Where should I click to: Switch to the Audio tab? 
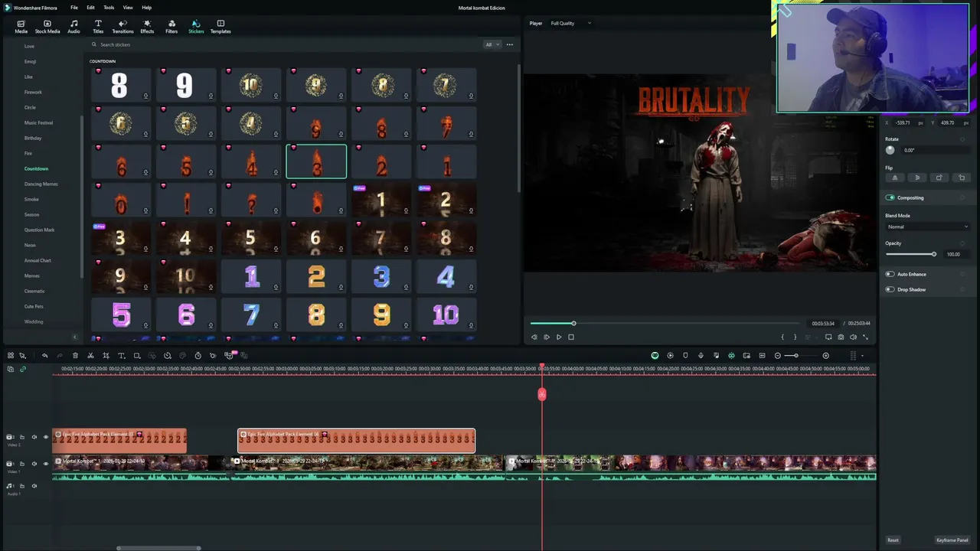73,27
